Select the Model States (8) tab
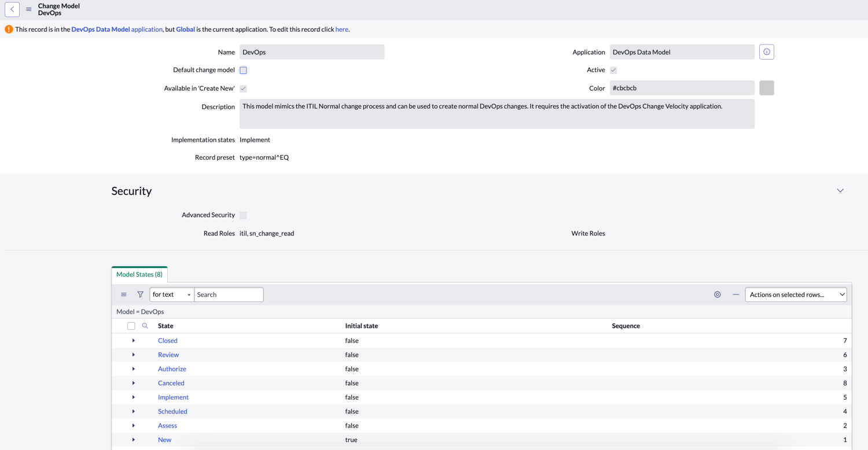 [x=139, y=274]
